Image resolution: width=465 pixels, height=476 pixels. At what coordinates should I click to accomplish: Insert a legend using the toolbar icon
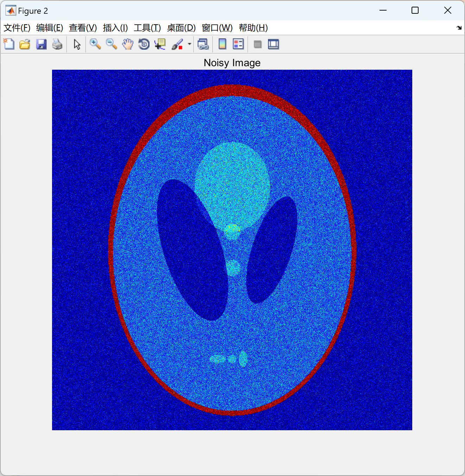point(238,44)
